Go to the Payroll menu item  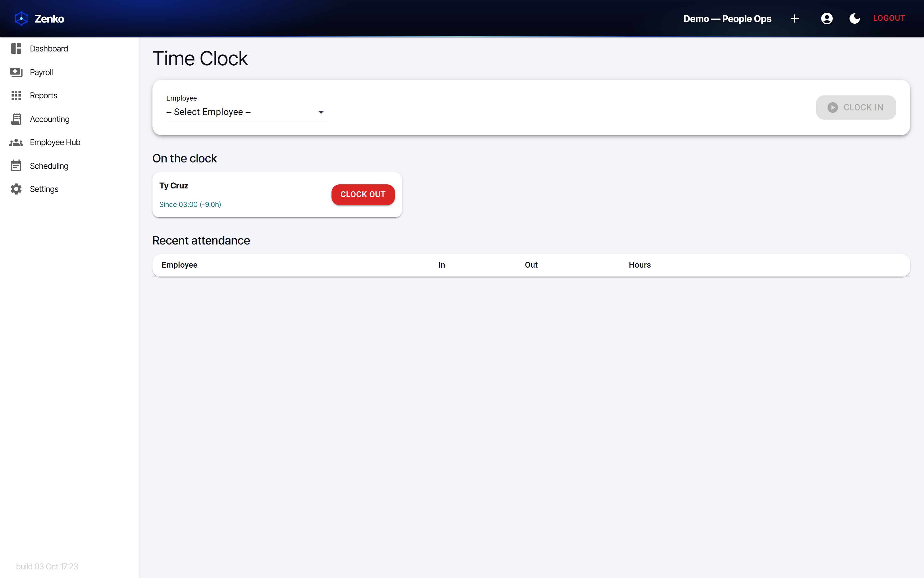tap(69, 72)
